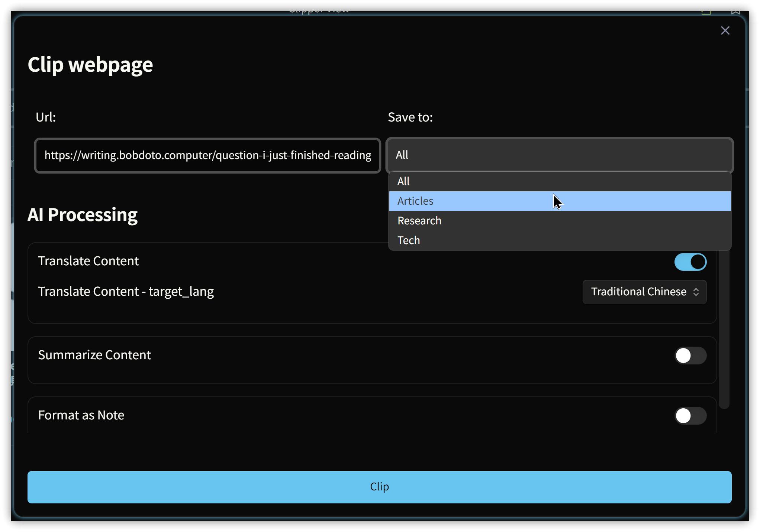The height and width of the screenshot is (532, 760).
Task: Click the AI Processing heading
Action: [83, 215]
